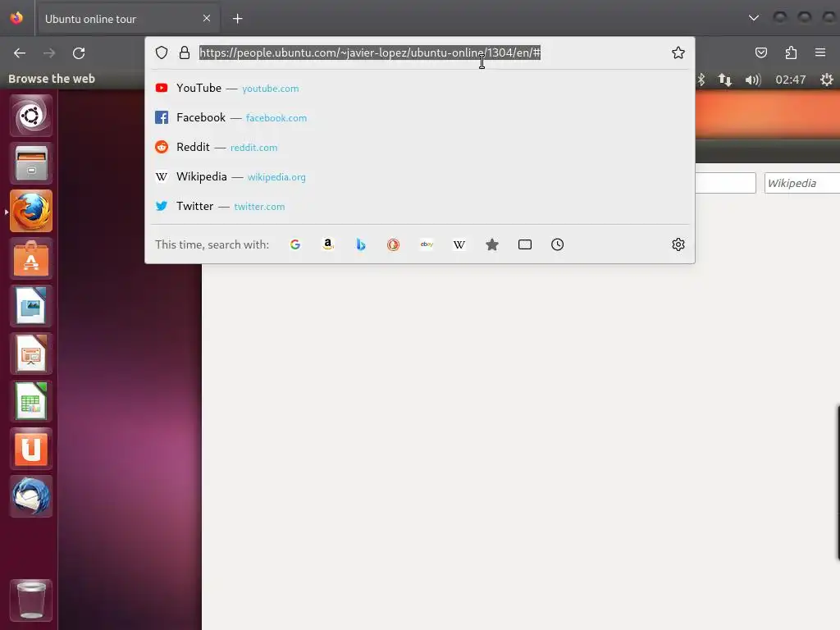Search open tabs with the tab icon
The width and height of the screenshot is (840, 630).
[525, 244]
